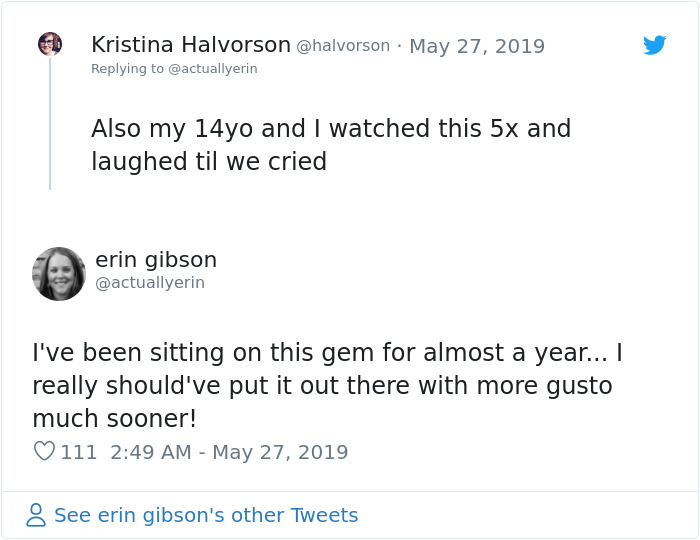Click the words "much sooner!" in erin's tweet
The image size is (700, 540).
click(x=114, y=418)
